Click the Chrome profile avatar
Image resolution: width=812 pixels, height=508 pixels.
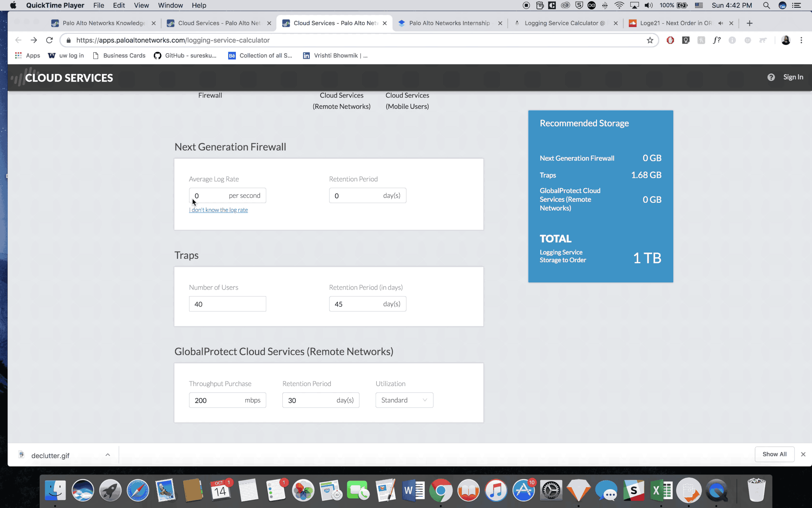785,40
